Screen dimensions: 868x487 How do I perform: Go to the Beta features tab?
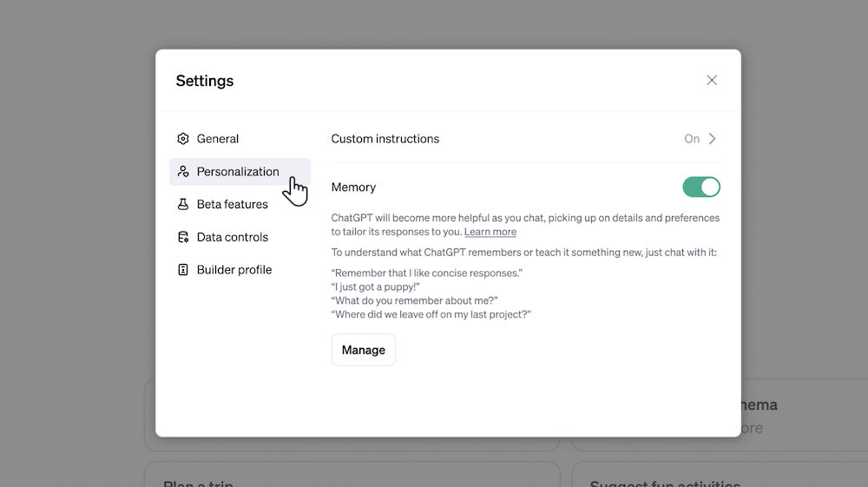coord(233,205)
